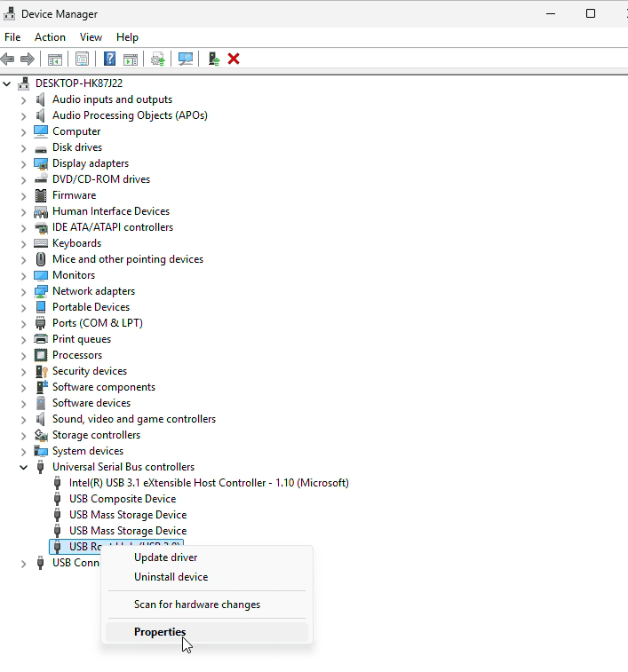Click the Print queues printer icon
This screenshot has width=628, height=672.
41,339
